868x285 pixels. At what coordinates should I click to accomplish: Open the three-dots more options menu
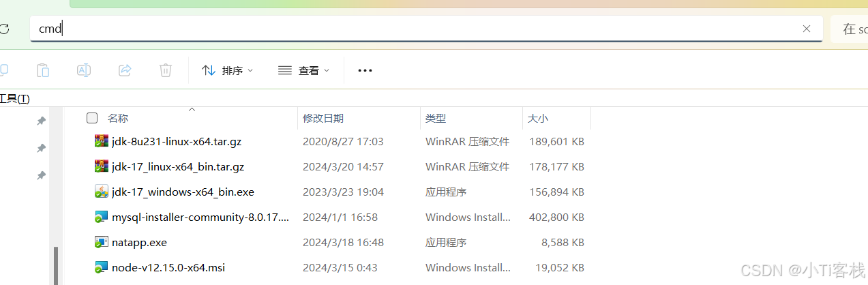(x=365, y=70)
